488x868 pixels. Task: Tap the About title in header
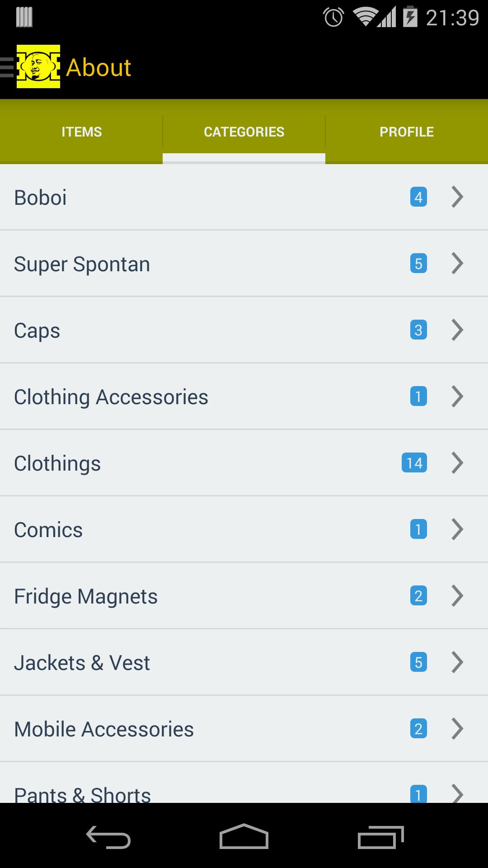(x=99, y=67)
